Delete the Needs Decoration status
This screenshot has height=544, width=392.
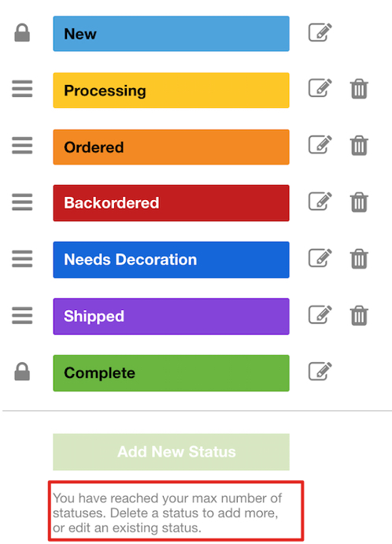pos(359,259)
